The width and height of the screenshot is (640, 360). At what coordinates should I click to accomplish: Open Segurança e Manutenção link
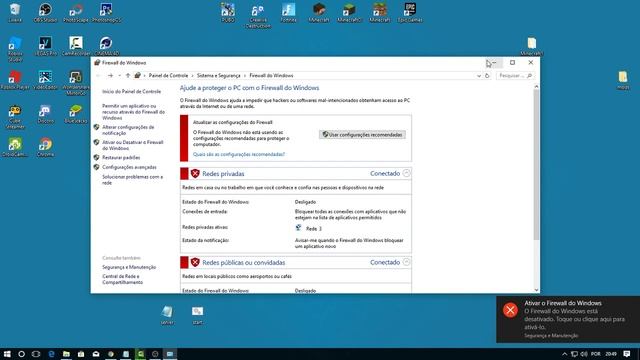click(x=129, y=267)
